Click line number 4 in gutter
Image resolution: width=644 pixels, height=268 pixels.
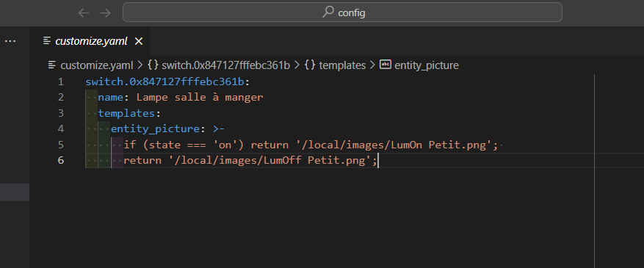point(61,128)
